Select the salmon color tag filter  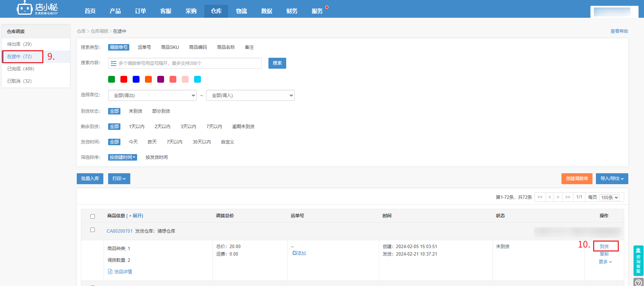pos(173,79)
